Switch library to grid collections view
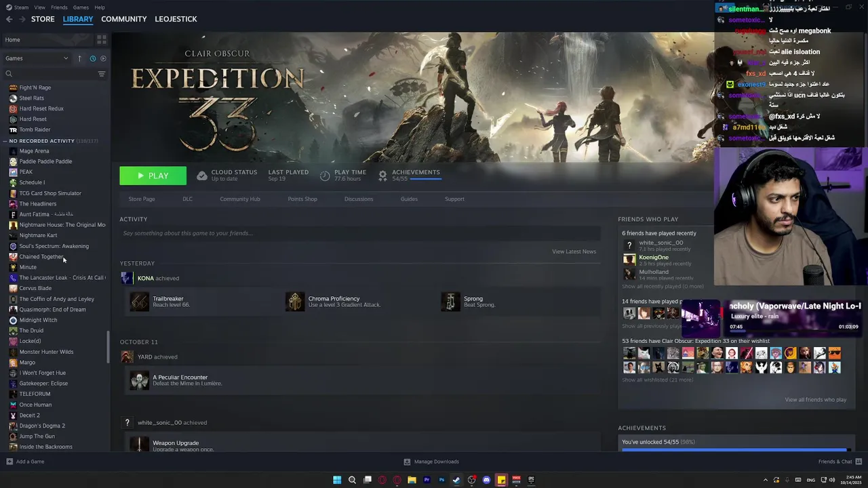The width and height of the screenshot is (868, 488). (102, 40)
